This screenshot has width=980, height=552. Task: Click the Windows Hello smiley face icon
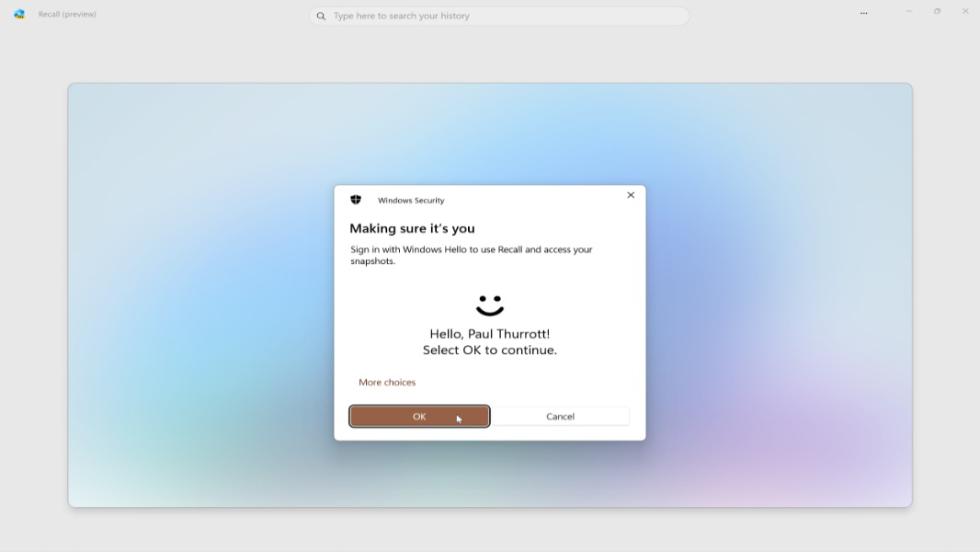[490, 305]
